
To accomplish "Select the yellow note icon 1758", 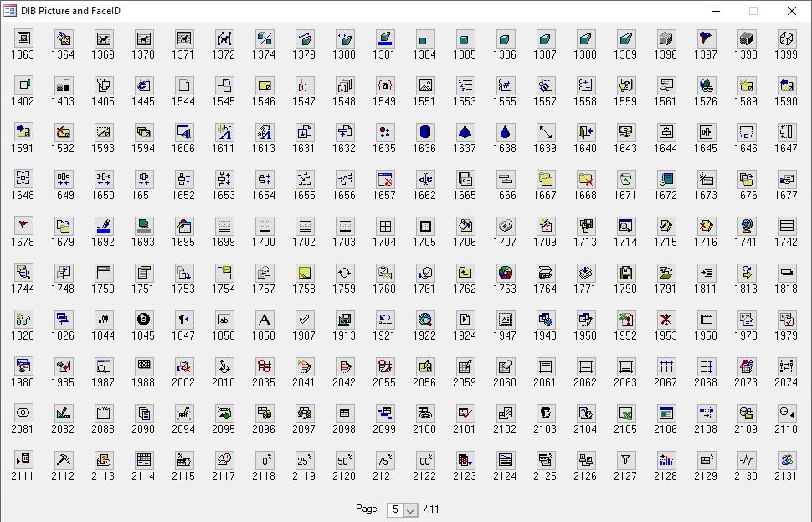I will pyautogui.click(x=304, y=273).
